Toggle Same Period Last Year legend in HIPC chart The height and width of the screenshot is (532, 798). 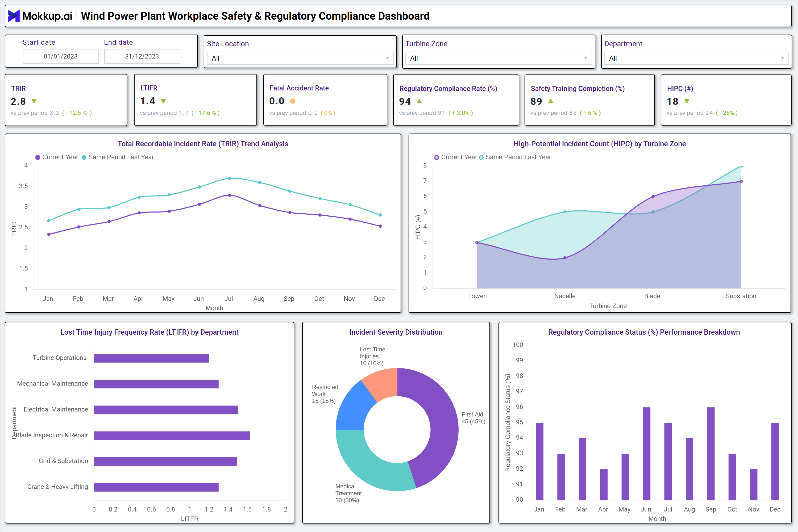tap(515, 157)
